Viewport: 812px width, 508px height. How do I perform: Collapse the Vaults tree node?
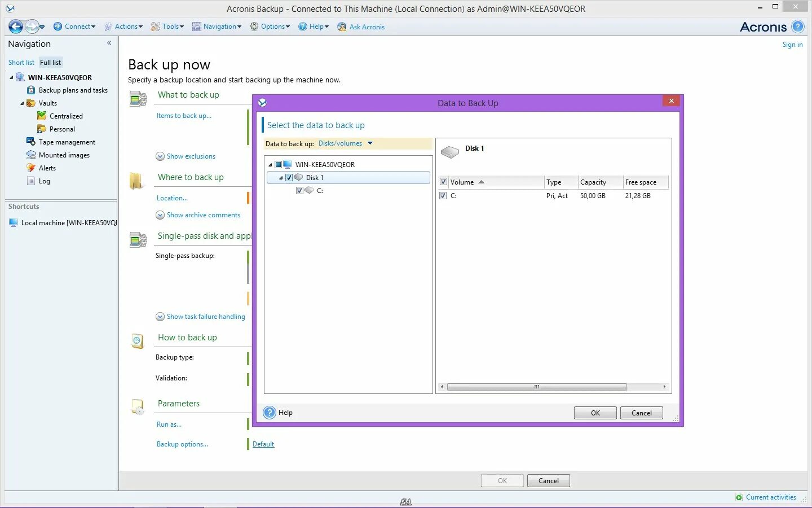pos(22,103)
